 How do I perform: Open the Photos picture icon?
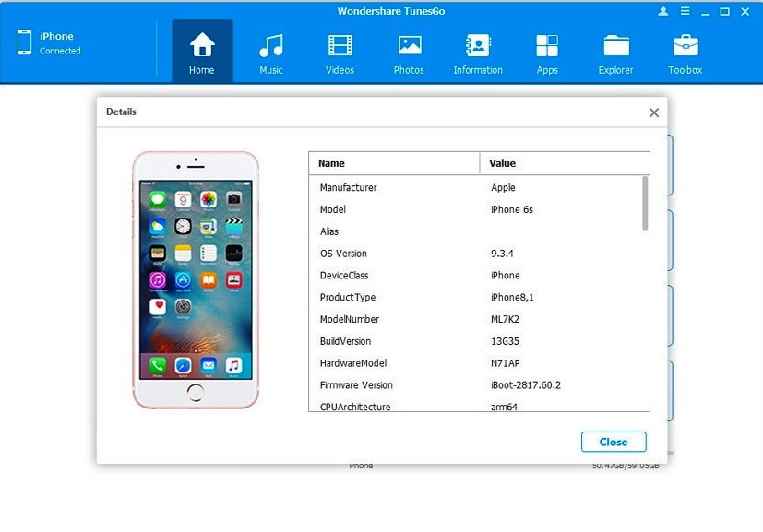[x=410, y=46]
